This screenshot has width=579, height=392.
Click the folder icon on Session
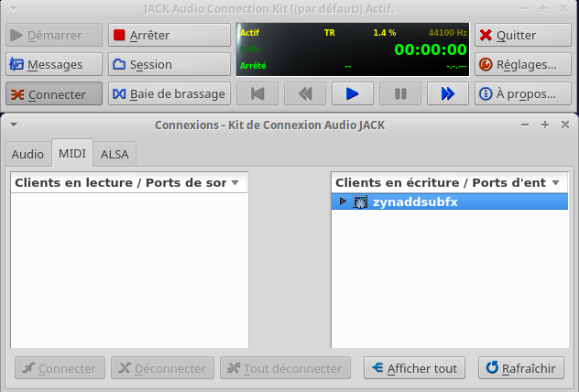click(x=119, y=64)
